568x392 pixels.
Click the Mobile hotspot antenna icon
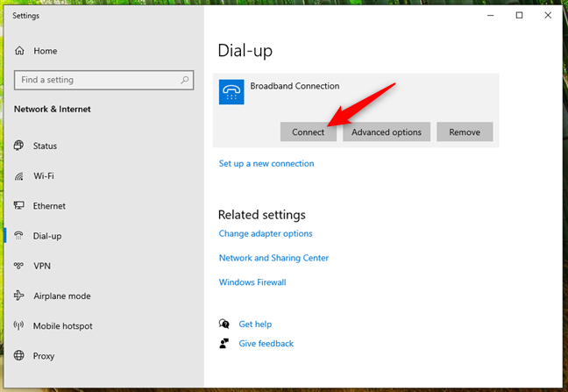pyautogui.click(x=18, y=325)
